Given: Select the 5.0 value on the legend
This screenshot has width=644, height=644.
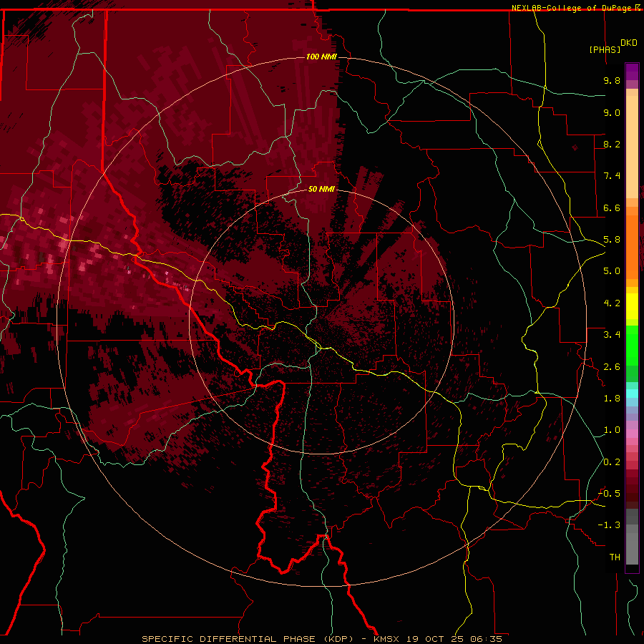Looking at the screenshot, I should pyautogui.click(x=612, y=271).
